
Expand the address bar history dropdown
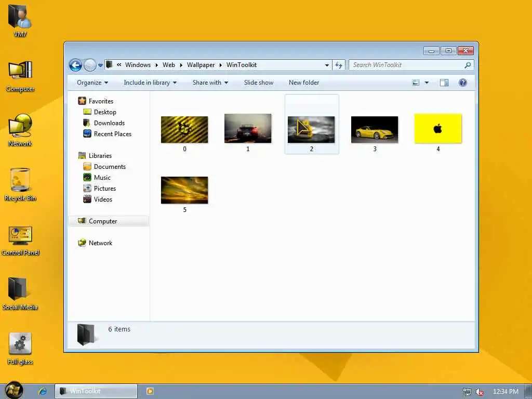(x=327, y=65)
